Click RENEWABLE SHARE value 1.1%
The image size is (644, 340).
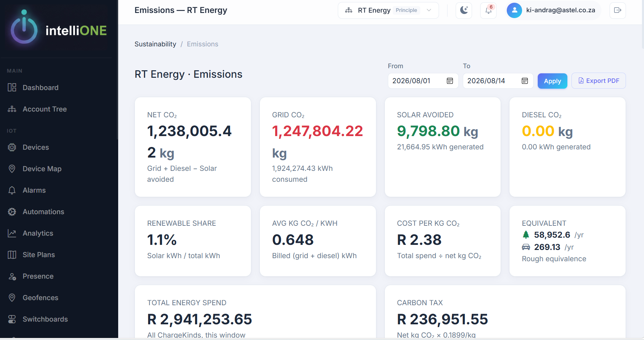coord(162,240)
